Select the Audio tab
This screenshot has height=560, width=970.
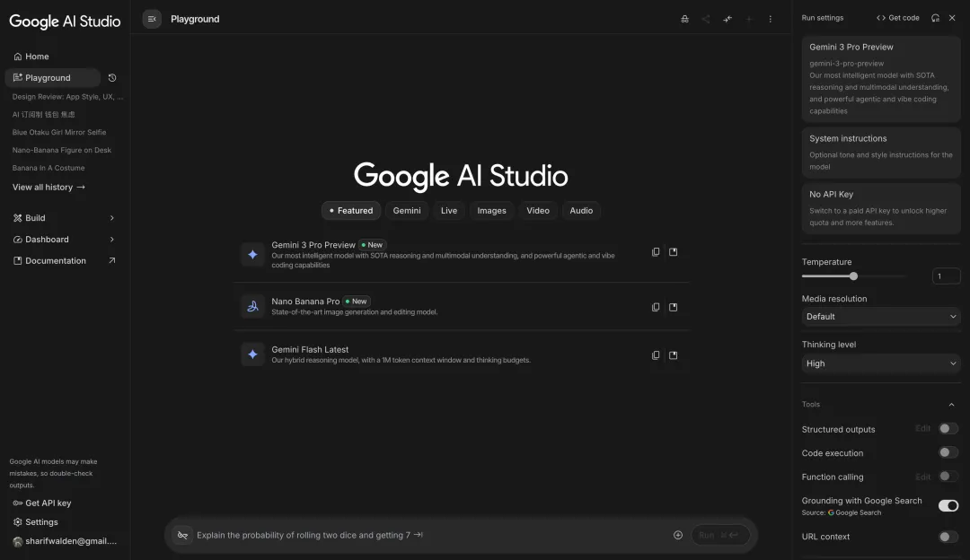[x=581, y=211]
